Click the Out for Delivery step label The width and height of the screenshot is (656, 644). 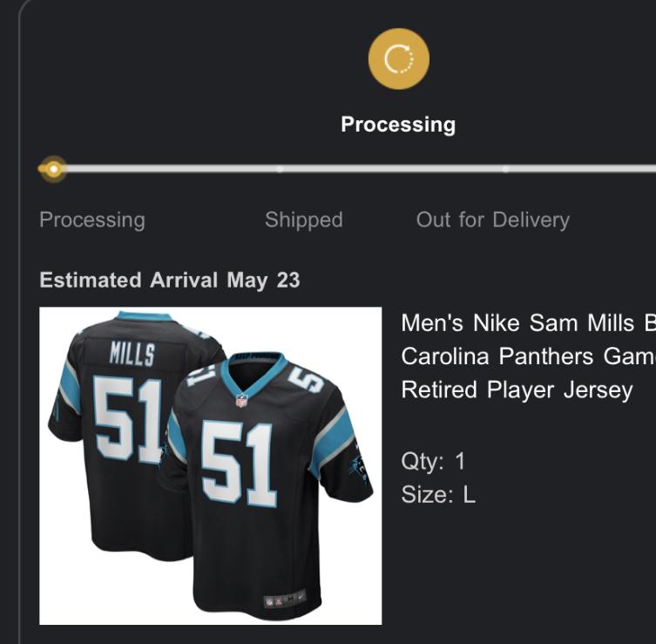(492, 220)
